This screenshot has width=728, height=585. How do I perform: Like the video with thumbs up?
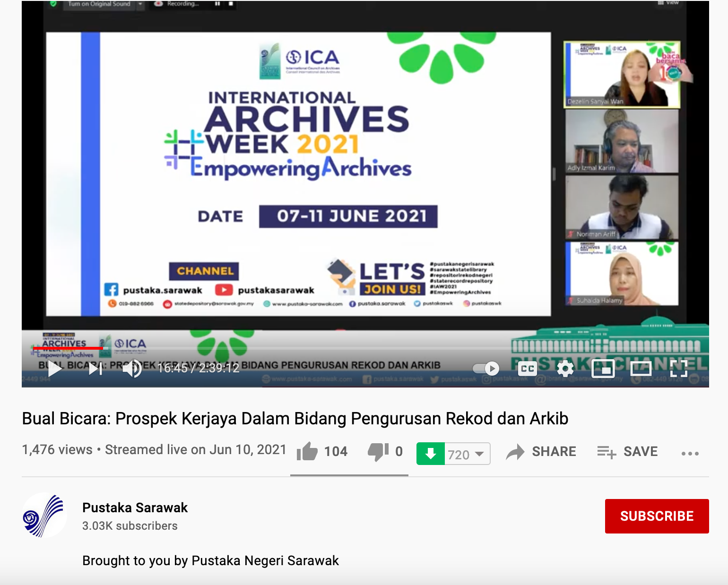tap(307, 452)
